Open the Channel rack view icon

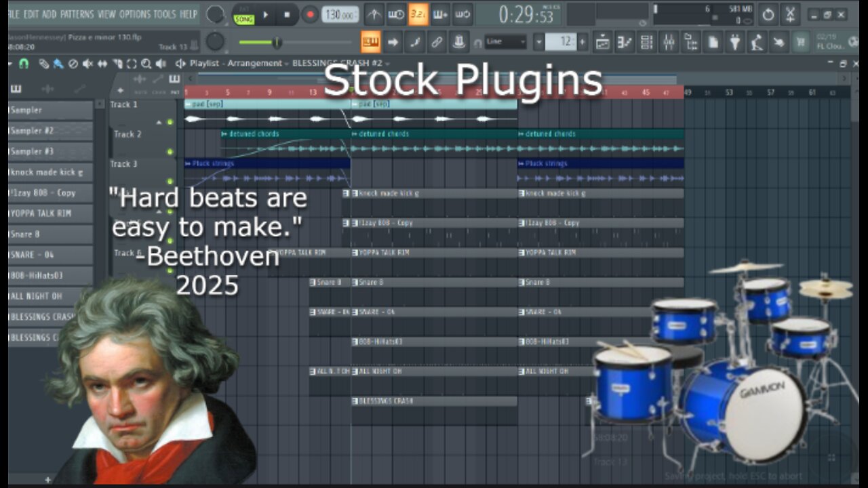(647, 41)
